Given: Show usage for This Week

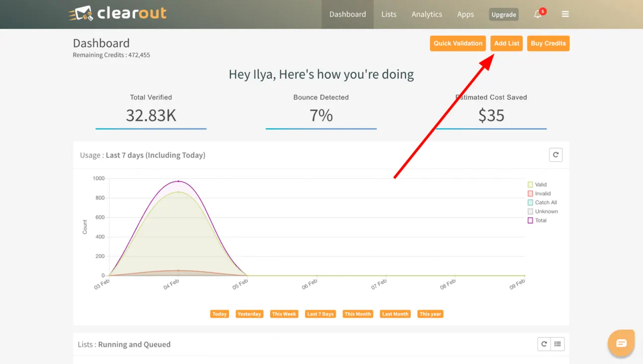Looking at the screenshot, I should point(284,314).
